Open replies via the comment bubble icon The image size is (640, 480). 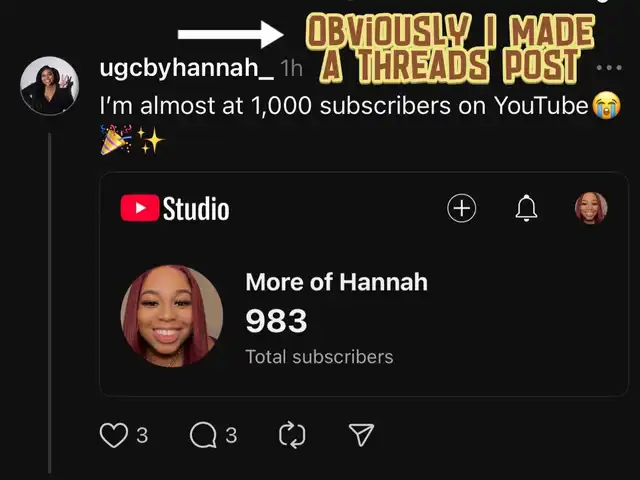click(x=203, y=435)
